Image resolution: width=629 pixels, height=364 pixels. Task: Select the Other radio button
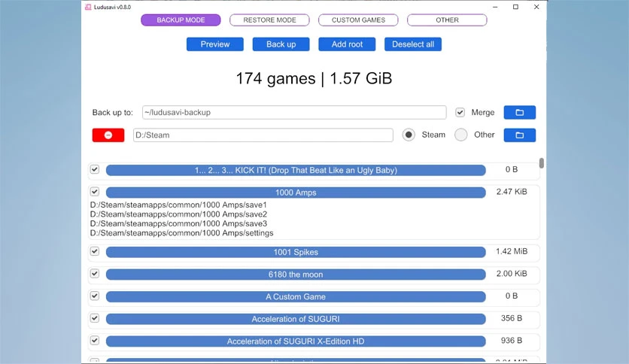click(461, 135)
